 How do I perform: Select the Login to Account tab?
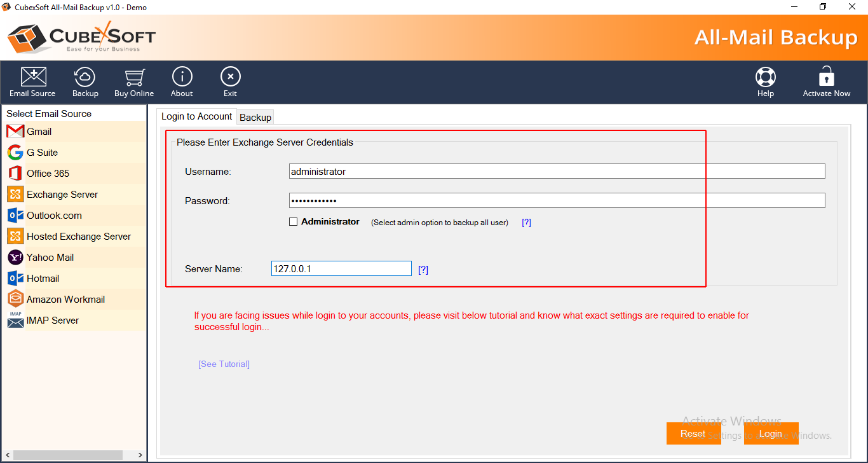coord(196,116)
